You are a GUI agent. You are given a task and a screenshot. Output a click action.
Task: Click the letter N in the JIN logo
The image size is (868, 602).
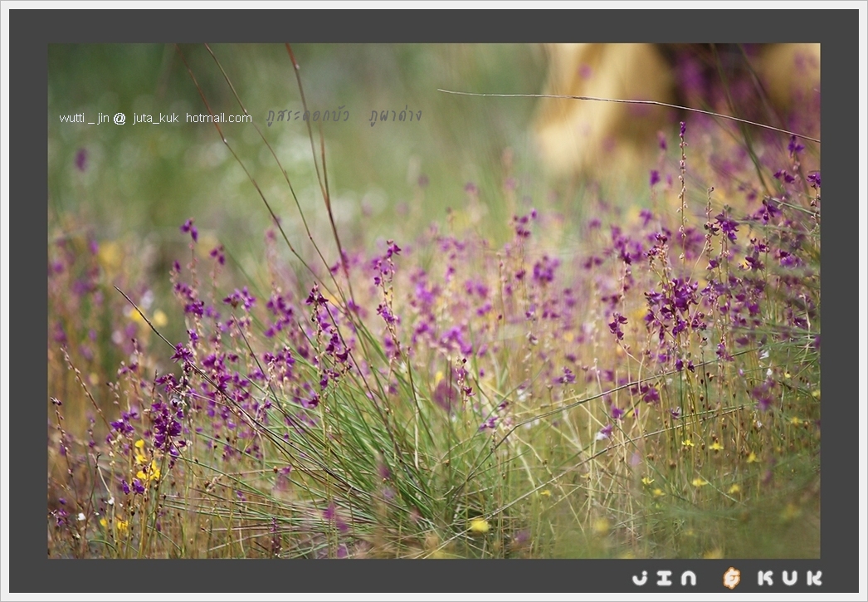coord(688,578)
